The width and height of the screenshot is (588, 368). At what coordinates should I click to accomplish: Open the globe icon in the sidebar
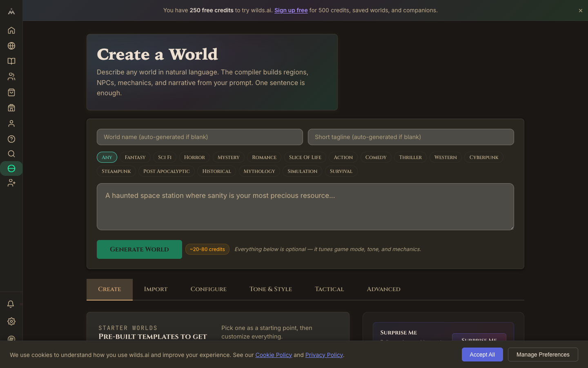11,46
